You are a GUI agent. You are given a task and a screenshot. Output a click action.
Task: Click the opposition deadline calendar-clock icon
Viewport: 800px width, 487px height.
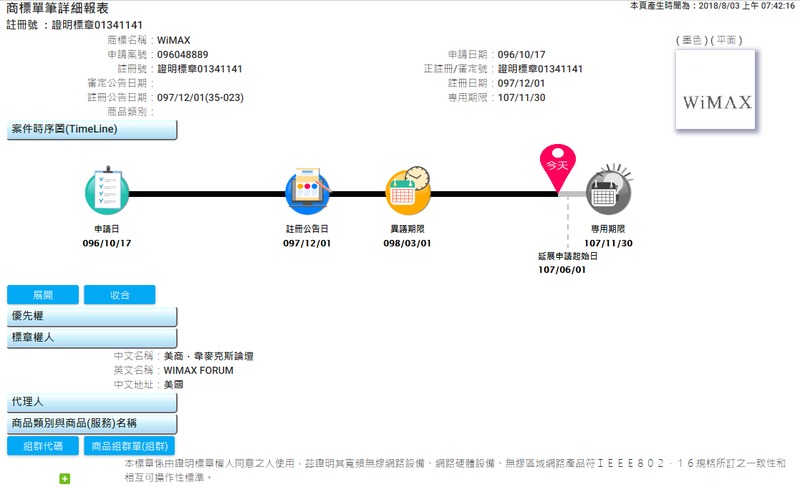[x=408, y=192]
